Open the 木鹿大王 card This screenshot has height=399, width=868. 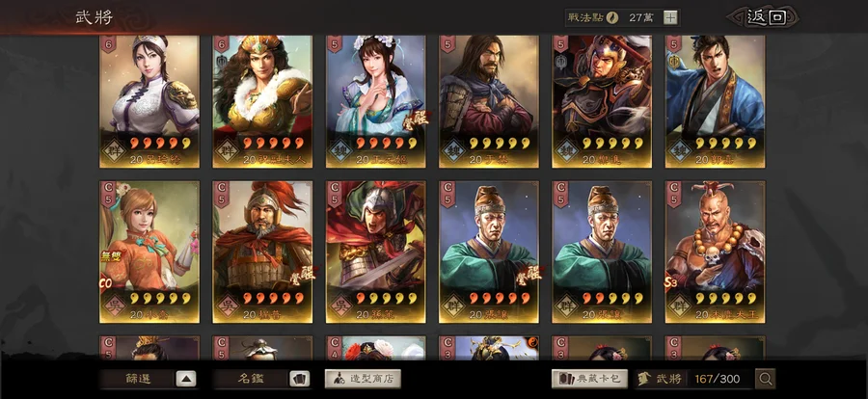(x=716, y=252)
